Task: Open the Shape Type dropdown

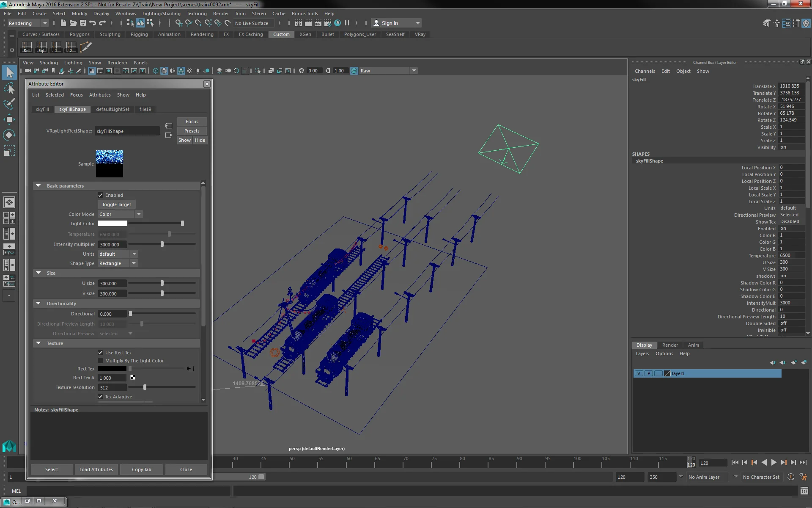Action: 118,263
